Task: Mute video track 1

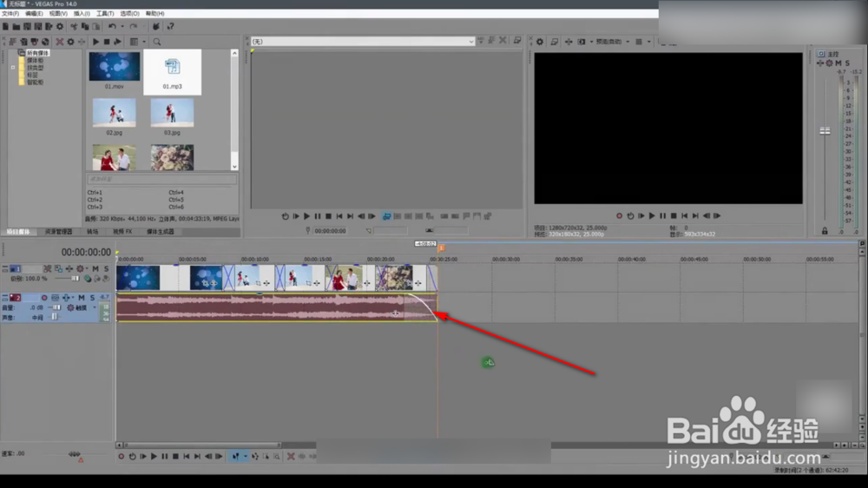Action: [x=95, y=268]
